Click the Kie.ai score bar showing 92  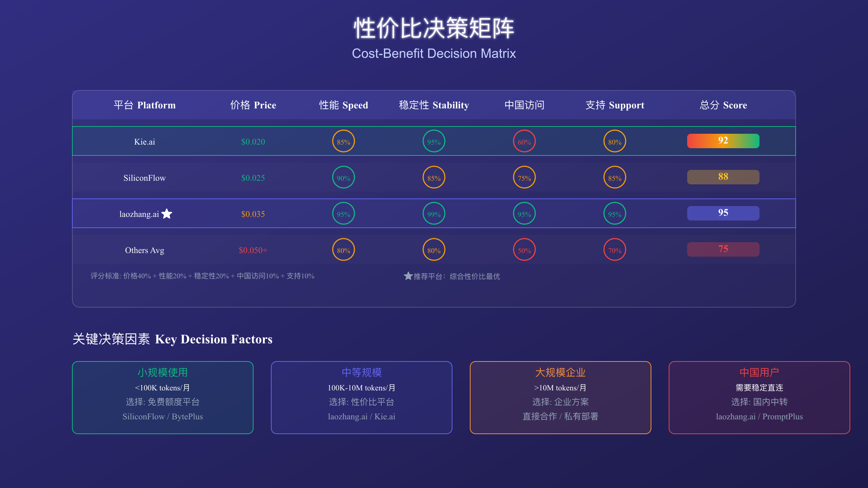(x=723, y=141)
